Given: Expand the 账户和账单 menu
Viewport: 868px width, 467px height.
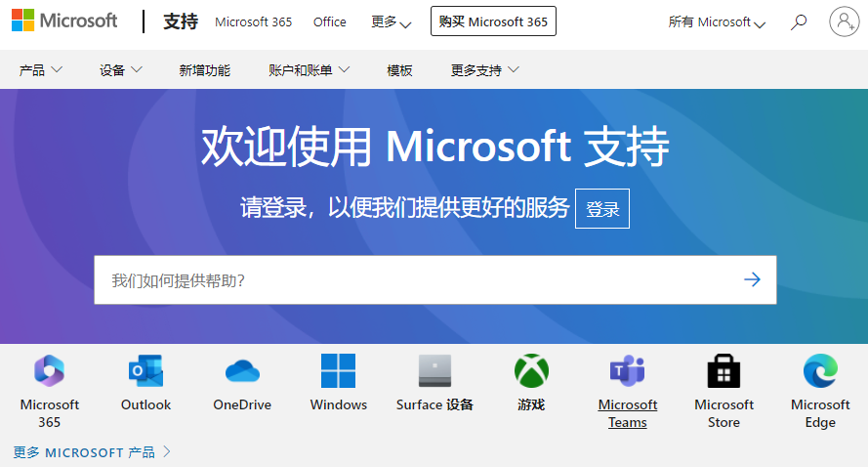Looking at the screenshot, I should point(309,69).
